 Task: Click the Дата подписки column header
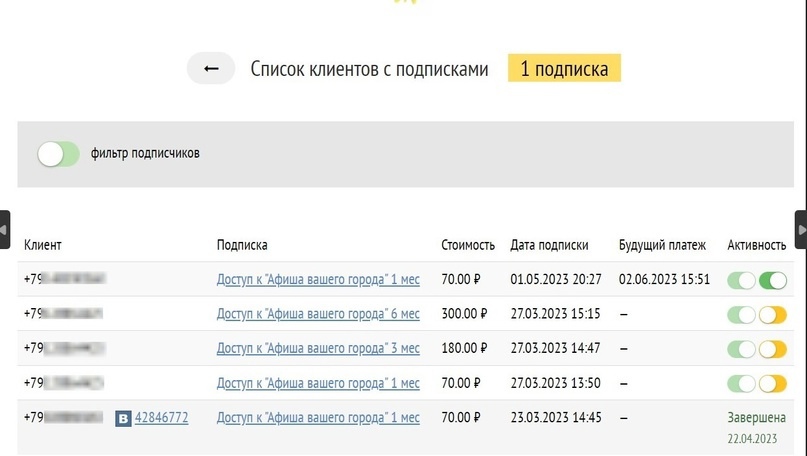549,245
